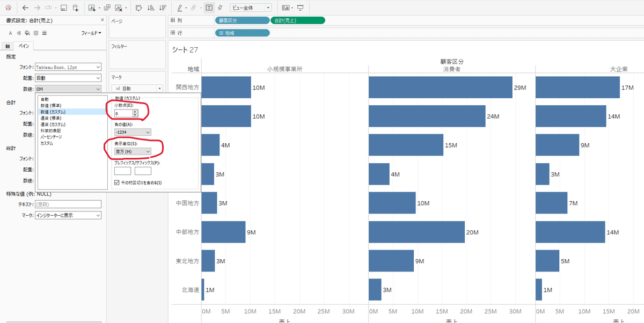Close the 書式設定 formatting pane
The image size is (644, 323).
pyautogui.click(x=103, y=20)
